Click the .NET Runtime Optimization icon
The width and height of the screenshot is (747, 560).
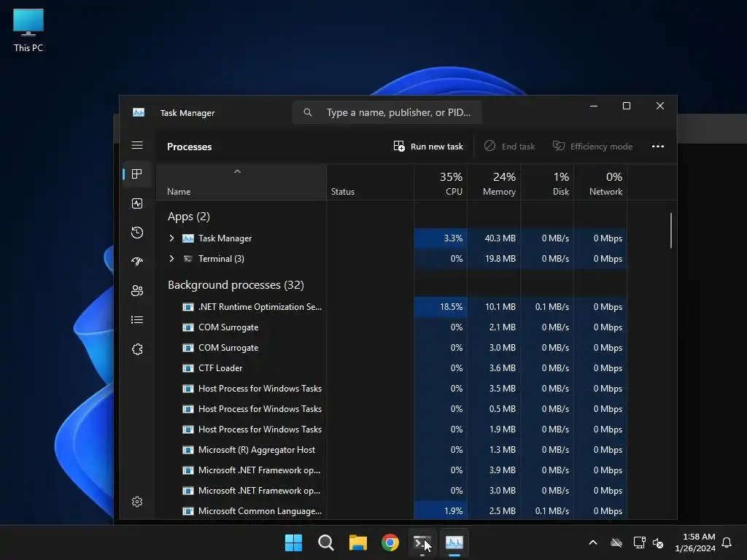point(188,307)
